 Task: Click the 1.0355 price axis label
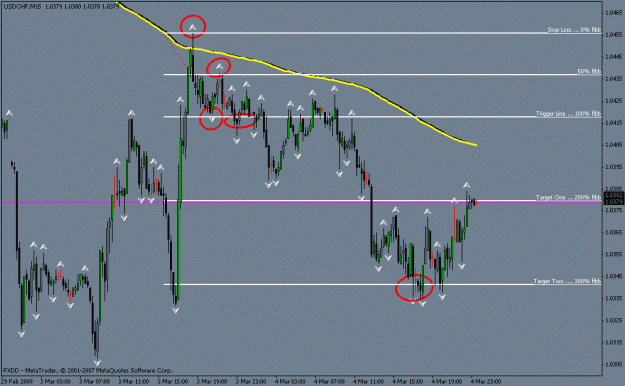click(613, 254)
